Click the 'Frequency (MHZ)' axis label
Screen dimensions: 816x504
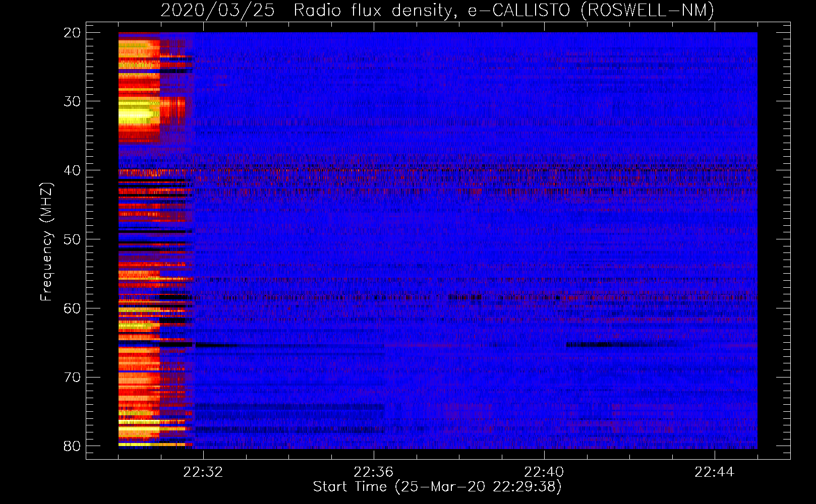tap(46, 241)
